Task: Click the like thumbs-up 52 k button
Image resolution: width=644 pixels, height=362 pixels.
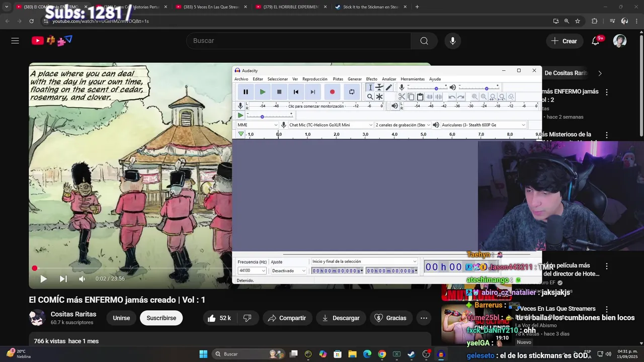Action: (219, 318)
